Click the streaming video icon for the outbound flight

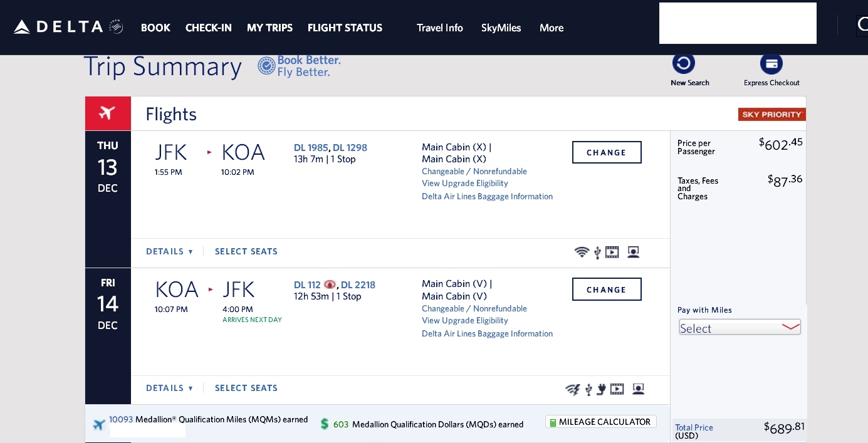pos(612,252)
